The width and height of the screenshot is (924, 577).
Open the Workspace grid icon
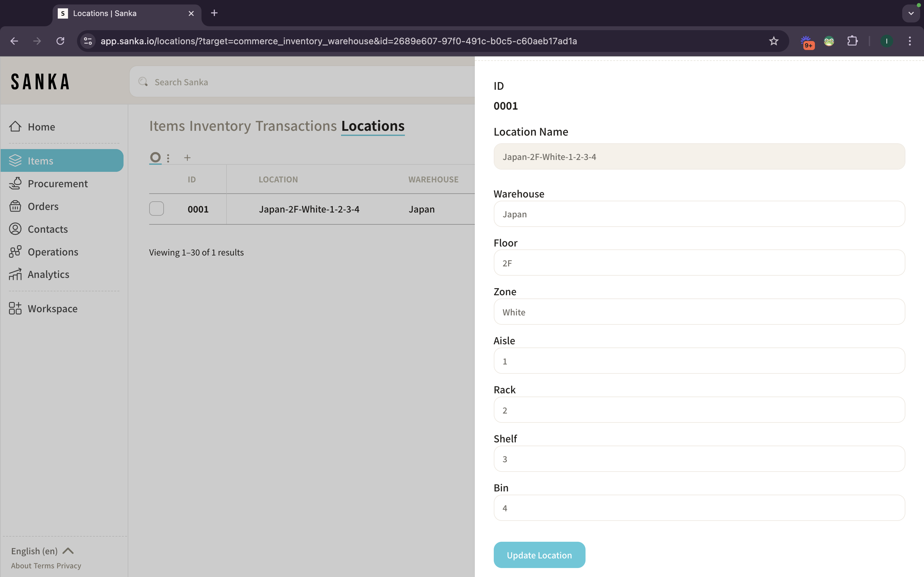tap(15, 308)
